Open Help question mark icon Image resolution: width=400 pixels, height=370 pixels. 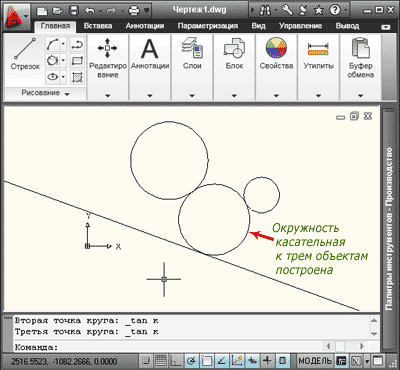tap(335, 11)
